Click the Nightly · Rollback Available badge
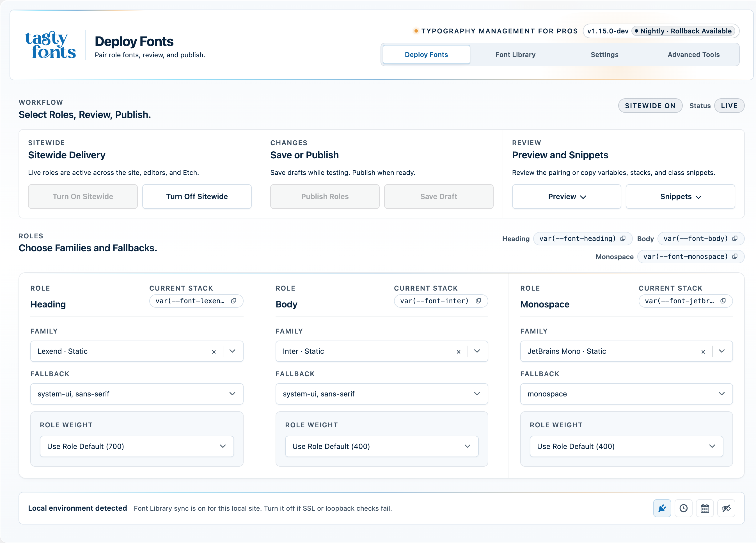The width and height of the screenshot is (756, 543). (x=683, y=31)
